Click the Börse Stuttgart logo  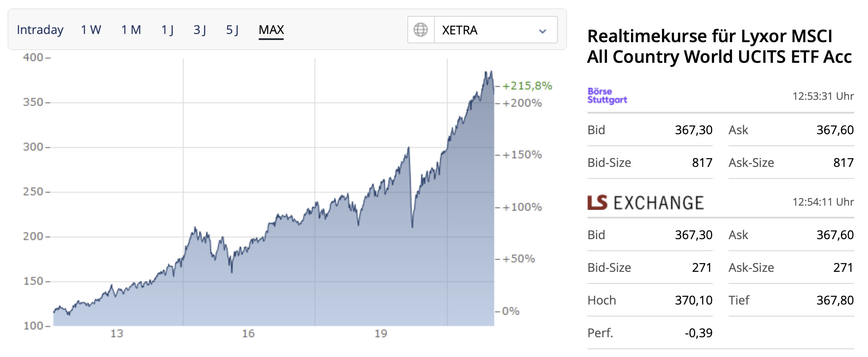point(607,95)
